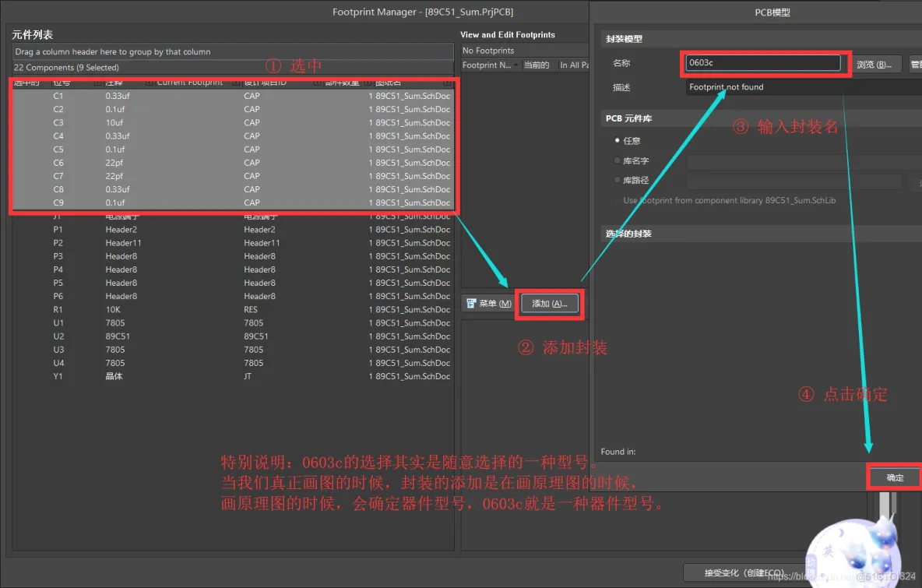
Task: Select the U2 89C51 row
Action: (x=233, y=336)
